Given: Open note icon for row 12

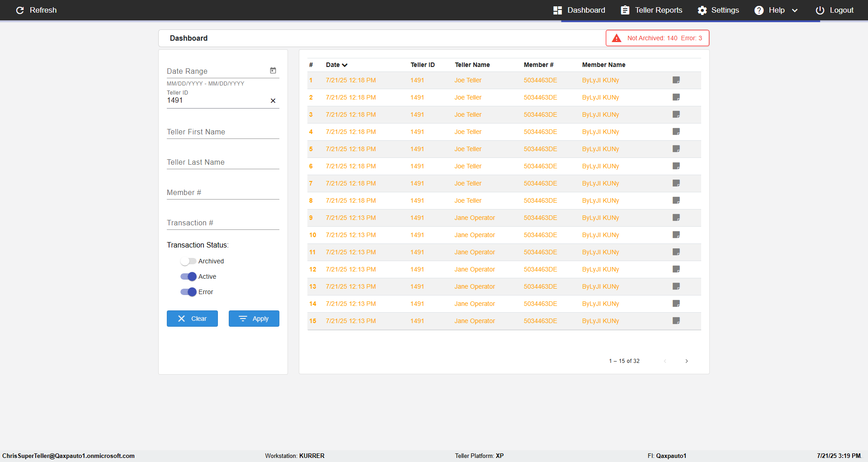Looking at the screenshot, I should point(676,269).
